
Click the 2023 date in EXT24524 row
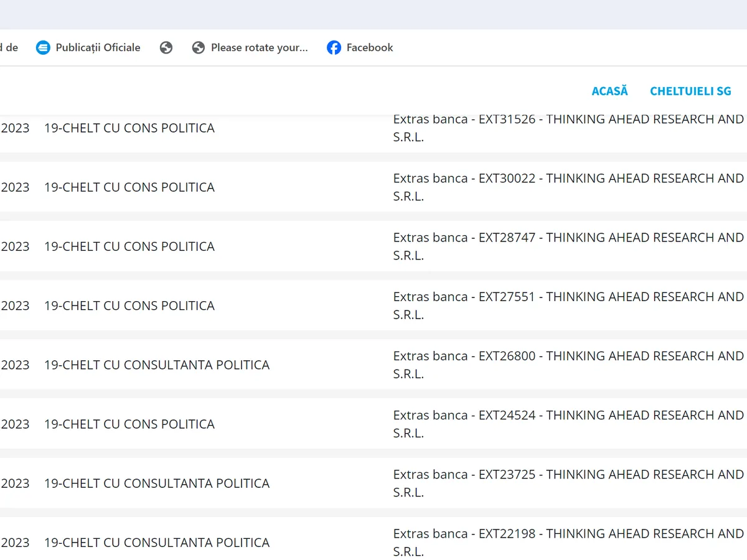(15, 424)
